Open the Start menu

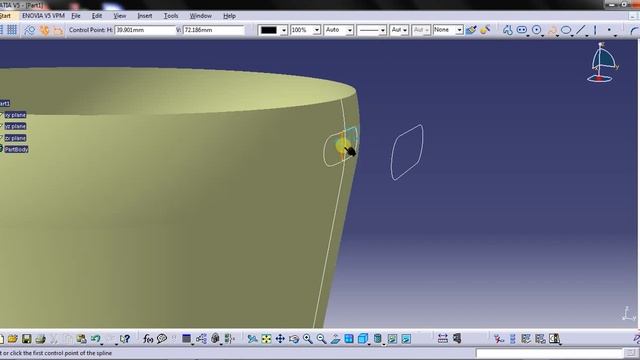pyautogui.click(x=5, y=16)
